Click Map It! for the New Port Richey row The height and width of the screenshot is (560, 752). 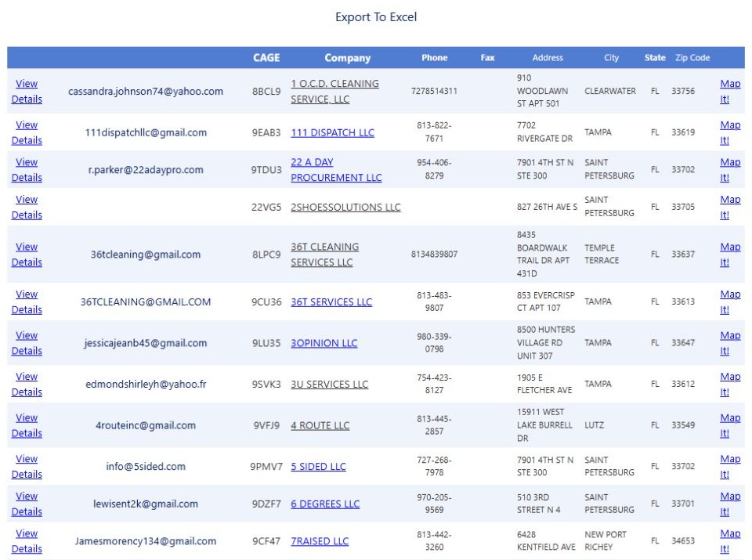coord(730,541)
